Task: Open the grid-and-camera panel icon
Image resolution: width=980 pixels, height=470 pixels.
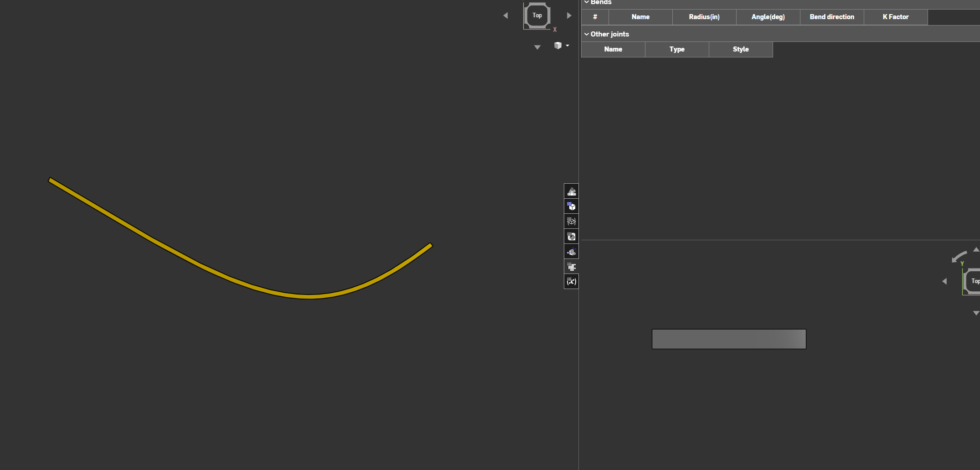Action: pyautogui.click(x=571, y=237)
